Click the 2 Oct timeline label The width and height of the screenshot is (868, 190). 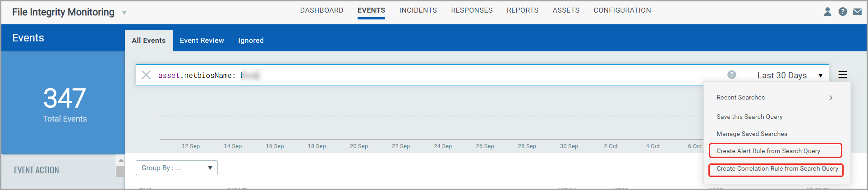[611, 146]
